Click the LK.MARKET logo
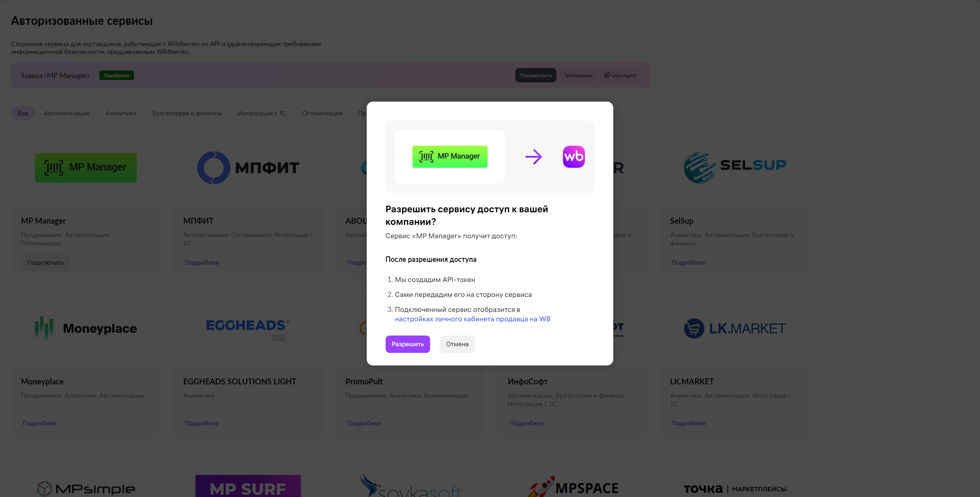The image size is (980, 497). [x=735, y=328]
